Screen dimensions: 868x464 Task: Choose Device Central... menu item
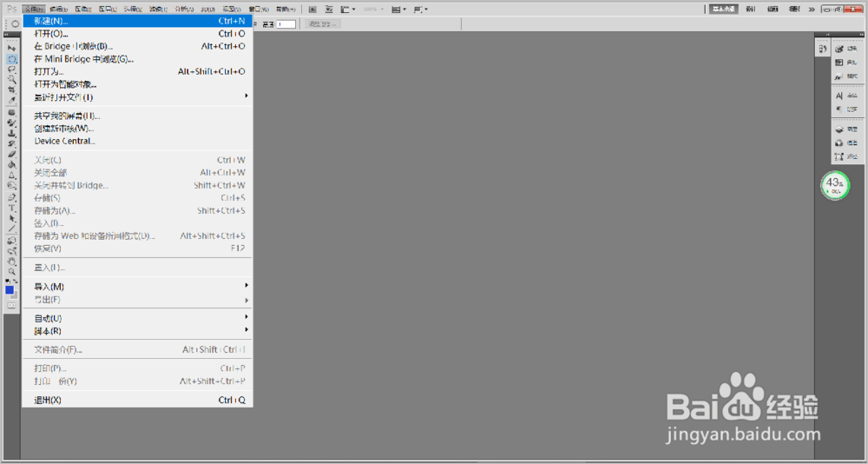pyautogui.click(x=137, y=141)
